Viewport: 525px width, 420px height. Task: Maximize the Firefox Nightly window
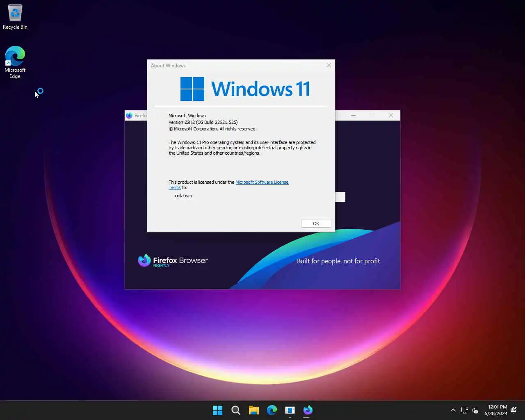(x=372, y=116)
